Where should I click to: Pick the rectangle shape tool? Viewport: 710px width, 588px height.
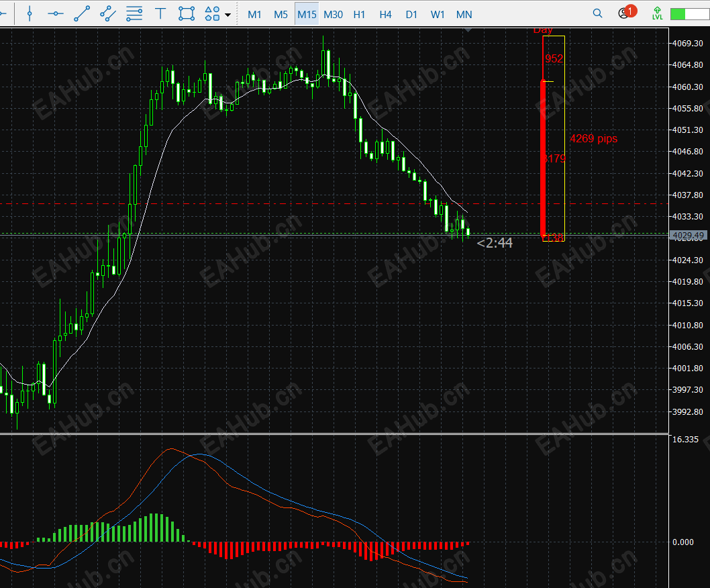point(187,14)
